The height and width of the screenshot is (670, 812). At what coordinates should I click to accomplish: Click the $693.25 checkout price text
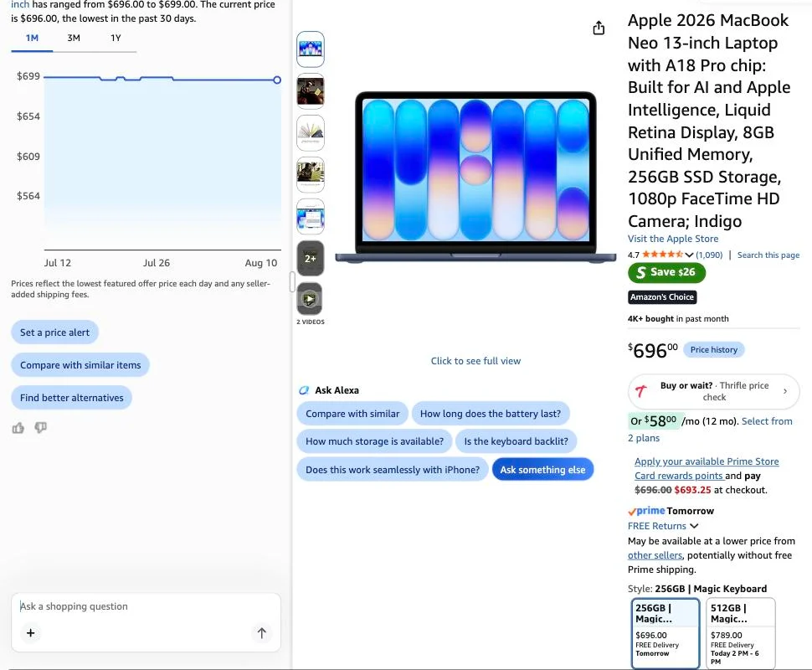(692, 490)
